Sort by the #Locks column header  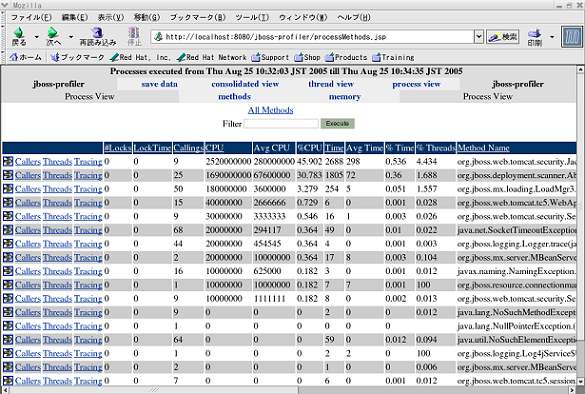(x=118, y=148)
